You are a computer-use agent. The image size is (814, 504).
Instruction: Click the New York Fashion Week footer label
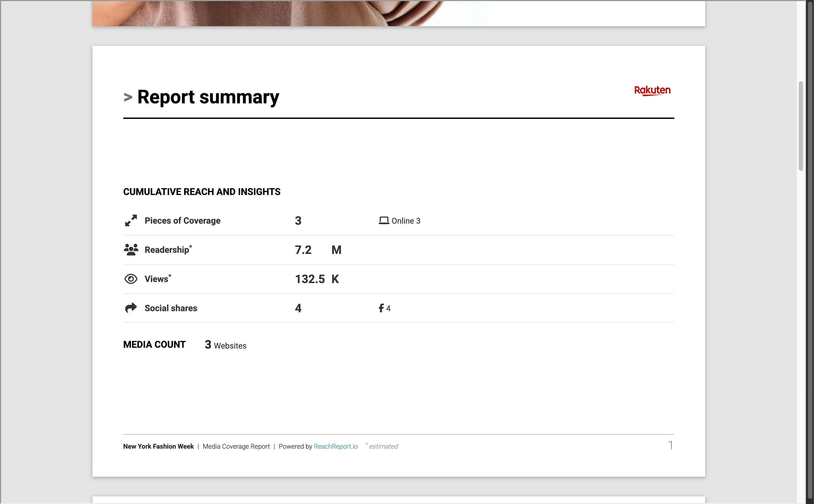point(158,446)
